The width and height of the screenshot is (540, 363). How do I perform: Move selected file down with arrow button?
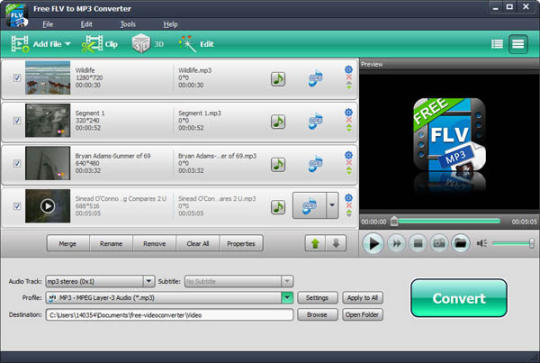click(336, 243)
